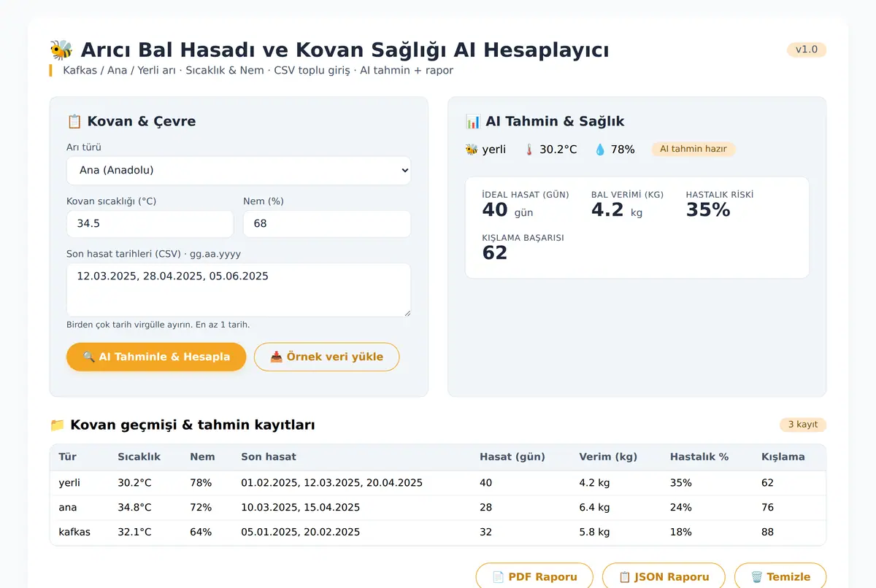Click dates cell 10.03.2025, 15.04.2025
876x588 pixels.
[x=301, y=508]
